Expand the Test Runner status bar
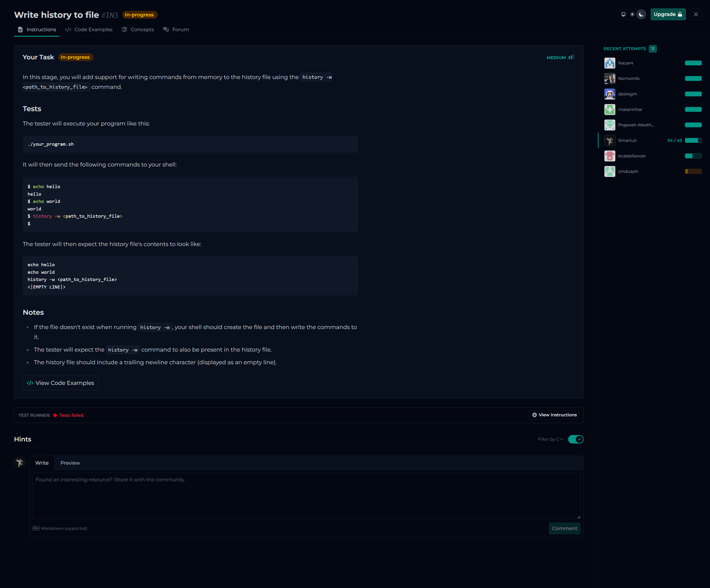The width and height of the screenshot is (710, 588). coord(271,415)
